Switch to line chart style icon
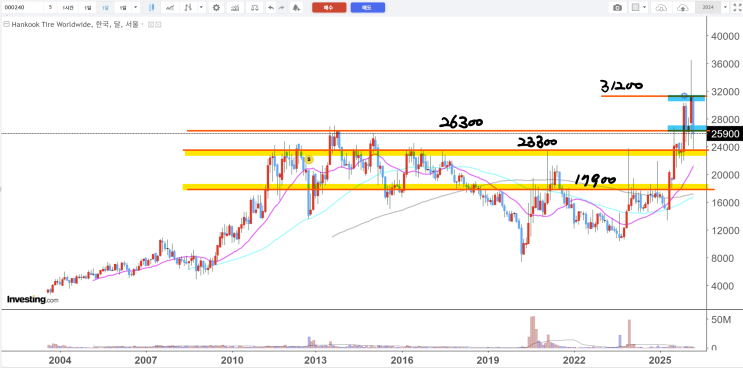This screenshot has width=743, height=368. coord(170,8)
